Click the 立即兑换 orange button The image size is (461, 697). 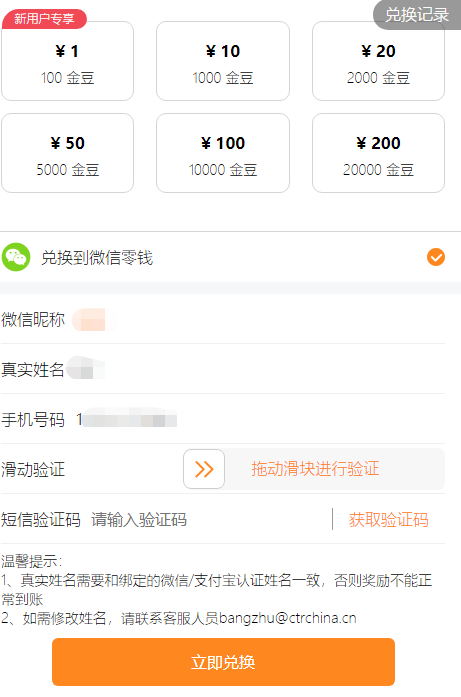pyautogui.click(x=223, y=662)
